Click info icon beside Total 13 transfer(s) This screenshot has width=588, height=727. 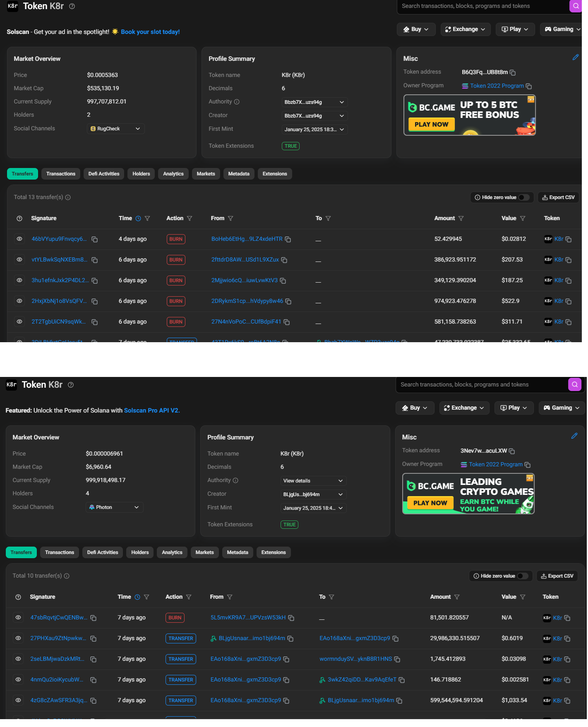pyautogui.click(x=68, y=197)
